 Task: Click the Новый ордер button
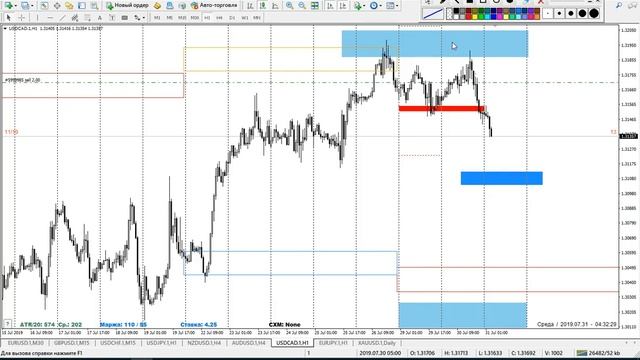tap(127, 6)
